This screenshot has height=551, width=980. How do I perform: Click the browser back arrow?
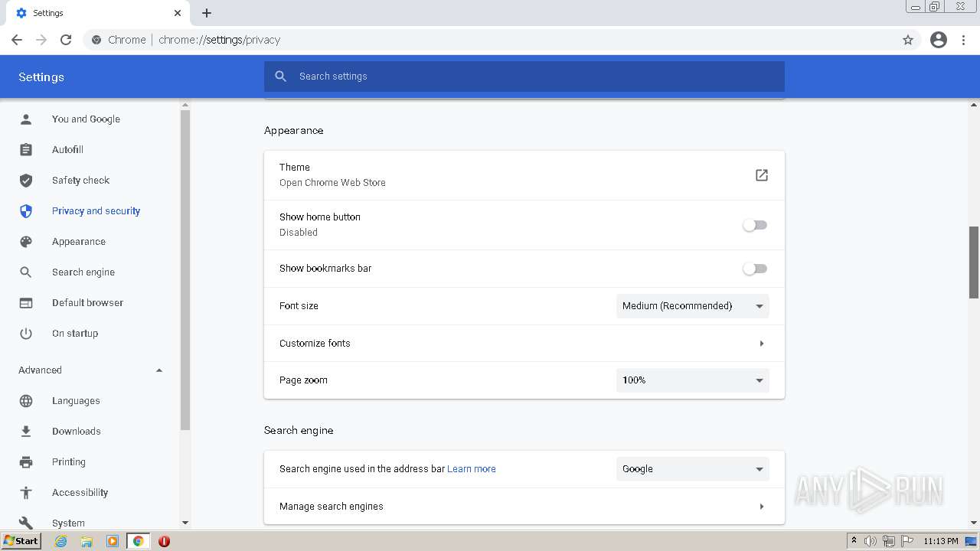17,40
